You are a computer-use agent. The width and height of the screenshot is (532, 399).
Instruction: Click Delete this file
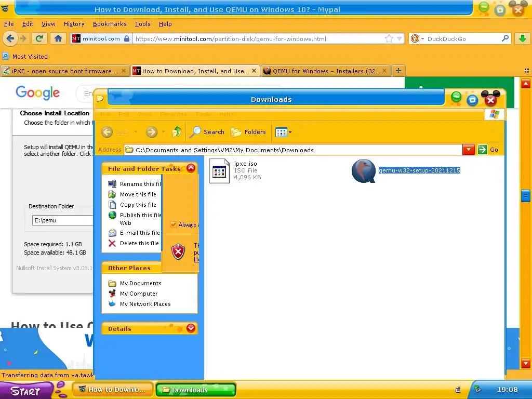click(x=134, y=243)
